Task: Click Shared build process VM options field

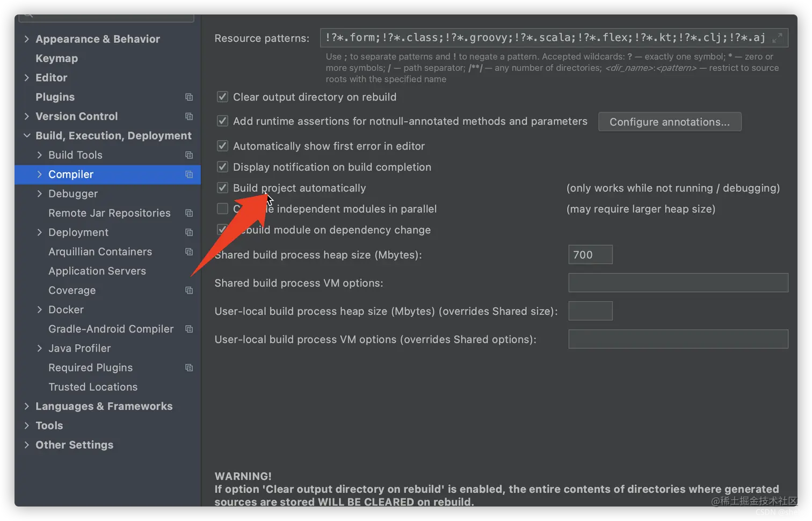Action: pos(678,283)
